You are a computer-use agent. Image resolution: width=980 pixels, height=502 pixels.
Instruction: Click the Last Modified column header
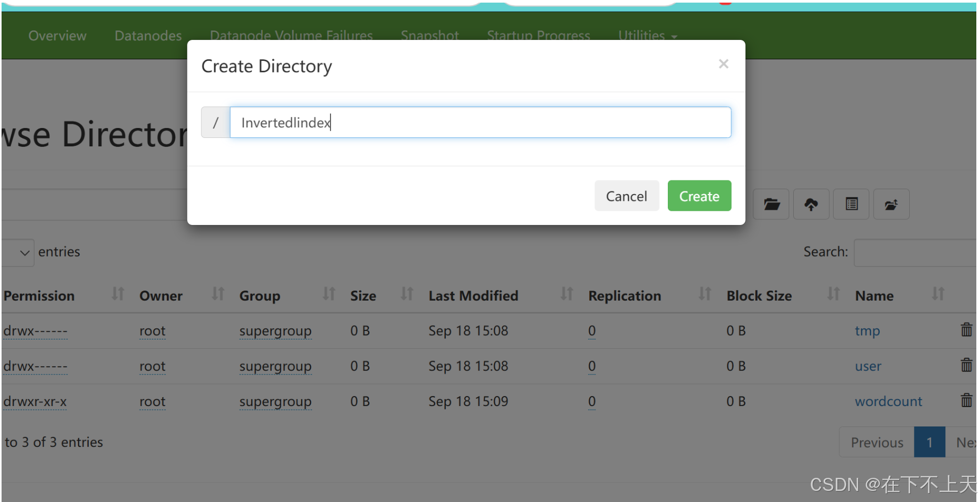pyautogui.click(x=473, y=296)
